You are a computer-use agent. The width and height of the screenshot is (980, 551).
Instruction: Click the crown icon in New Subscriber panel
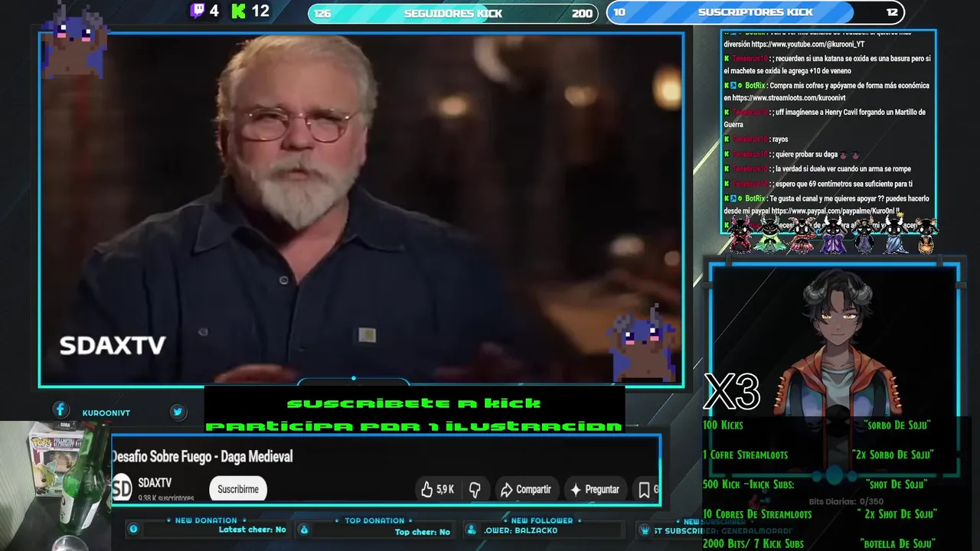point(646,530)
